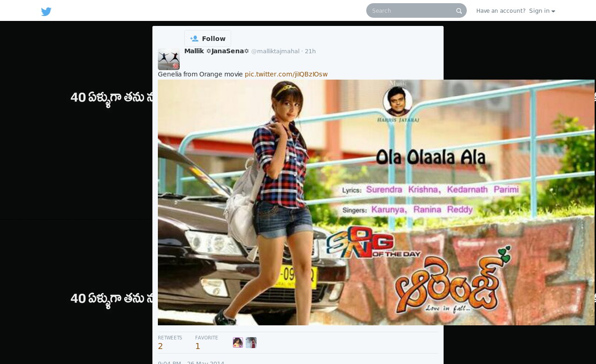Enlarge the Orange movie song poster image

pos(376,202)
